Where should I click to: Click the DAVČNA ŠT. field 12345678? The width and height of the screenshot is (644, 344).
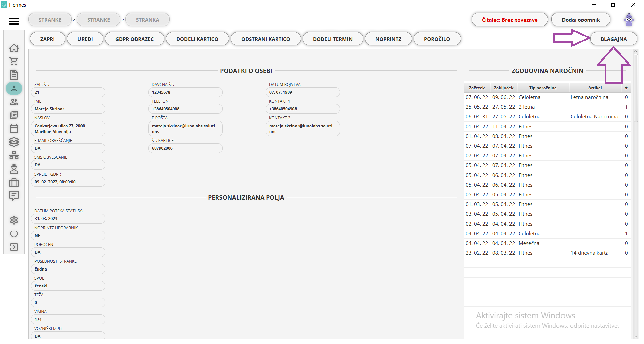(185, 92)
